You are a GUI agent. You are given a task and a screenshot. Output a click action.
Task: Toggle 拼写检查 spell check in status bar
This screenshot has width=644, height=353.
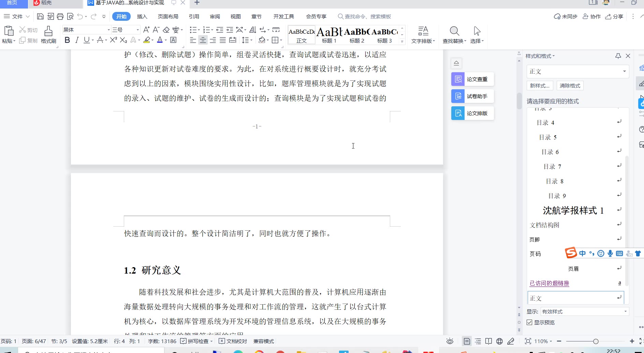coord(196,341)
